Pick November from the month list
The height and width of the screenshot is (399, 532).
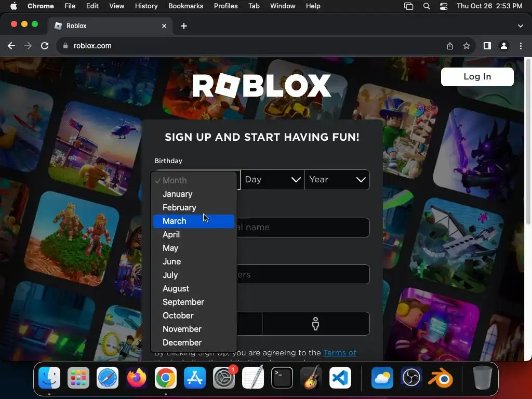point(193,329)
